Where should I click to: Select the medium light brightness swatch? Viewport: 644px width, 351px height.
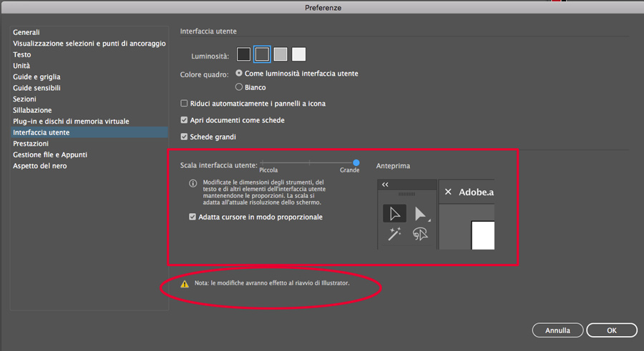click(x=280, y=54)
